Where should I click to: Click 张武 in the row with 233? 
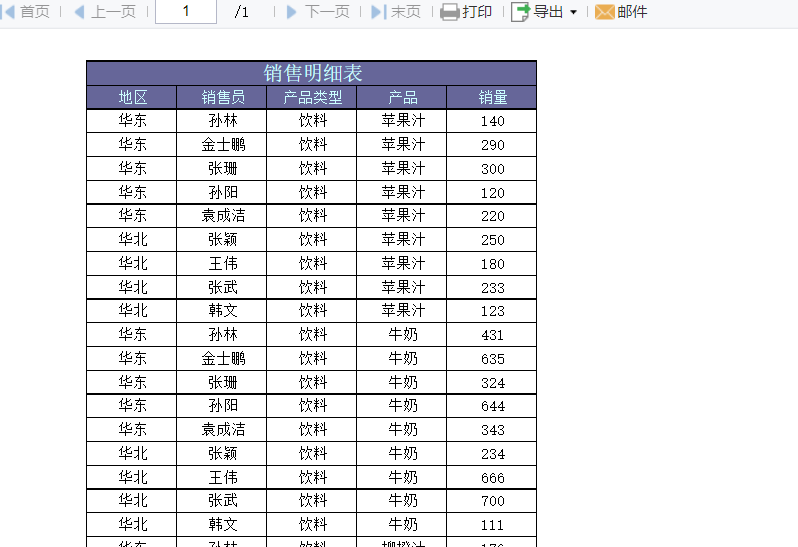pos(223,287)
